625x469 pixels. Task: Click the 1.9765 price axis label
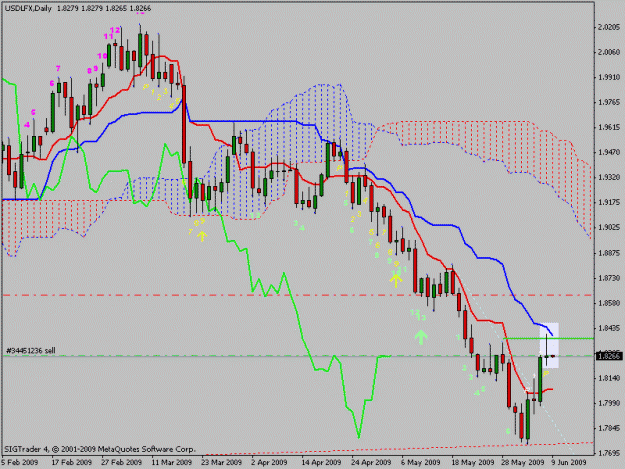pyautogui.click(x=609, y=102)
